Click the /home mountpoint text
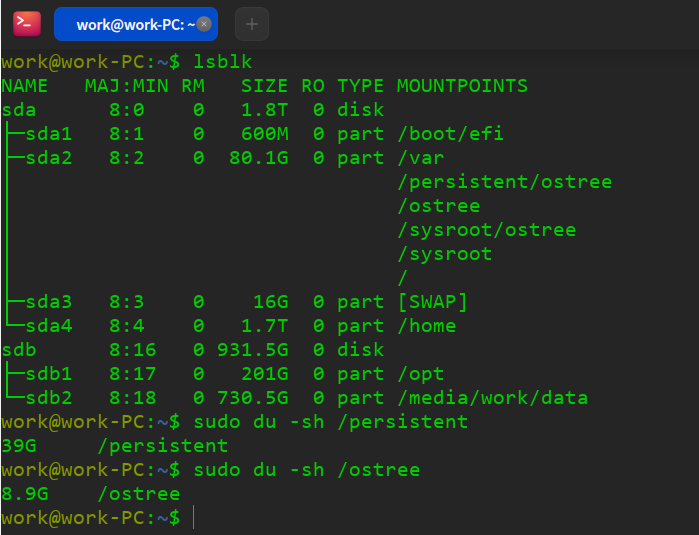This screenshot has height=535, width=699. pyautogui.click(x=426, y=326)
